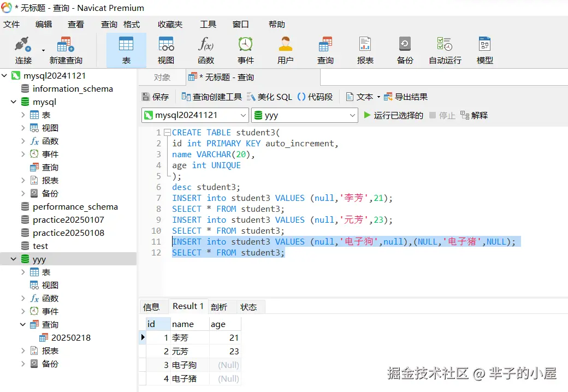The width and height of the screenshot is (568, 392).
Task: Open the 查看 menu
Action: point(76,24)
